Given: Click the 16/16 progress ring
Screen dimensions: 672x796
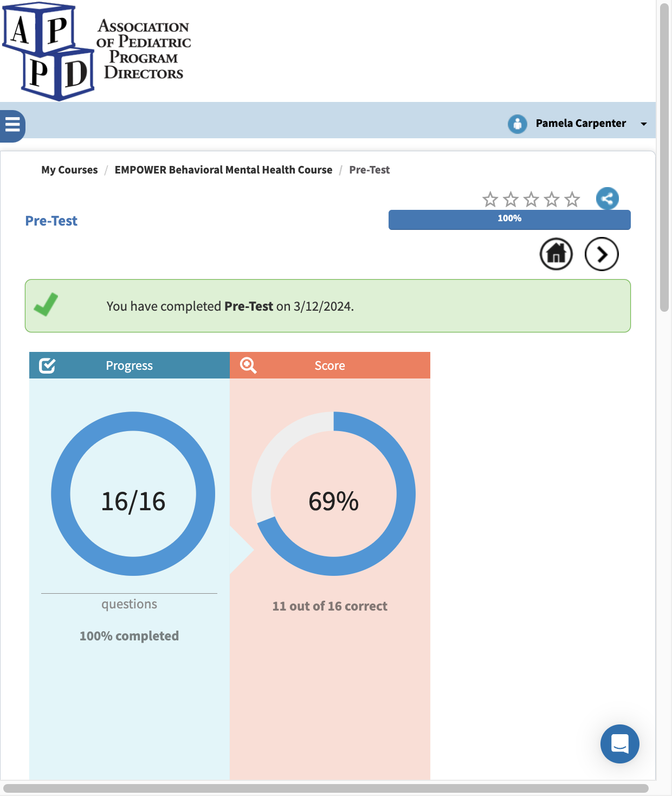Looking at the screenshot, I should pos(133,494).
